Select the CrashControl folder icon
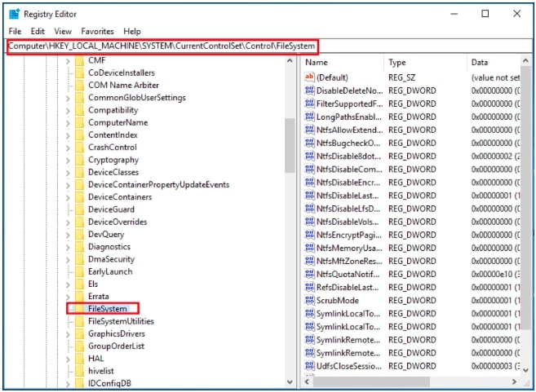Screen dimensions: 536x392 pos(79,148)
